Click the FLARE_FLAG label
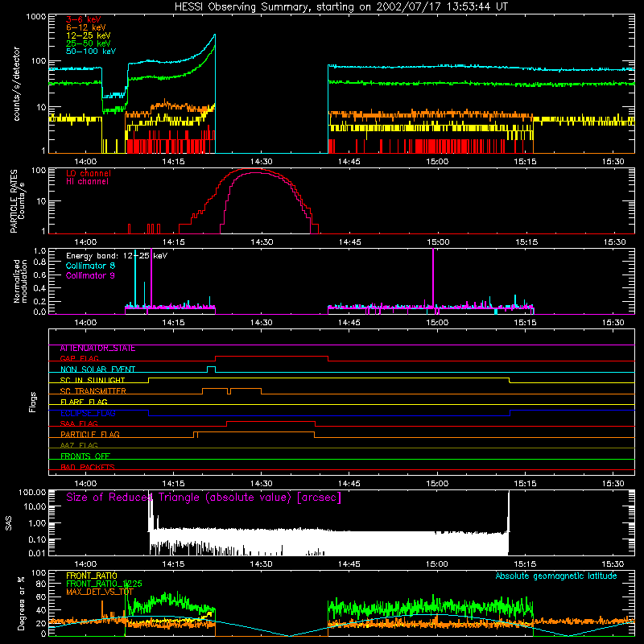The image size is (644, 644). [x=84, y=402]
